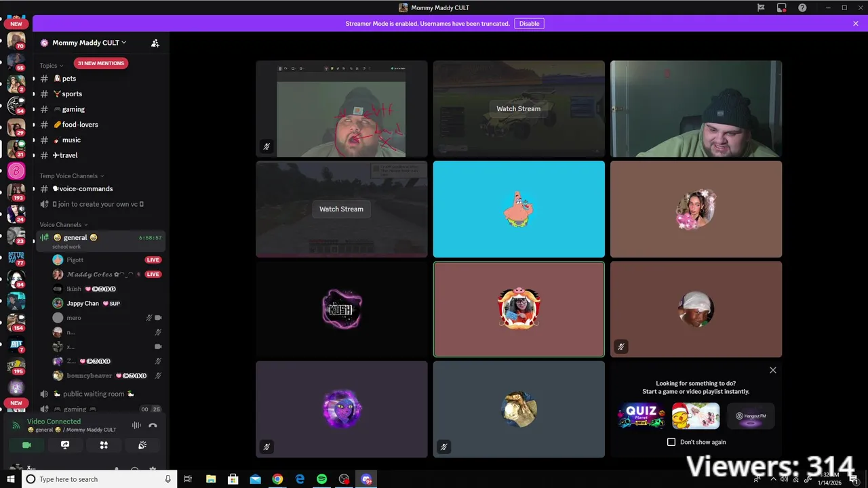Image resolution: width=868 pixels, height=488 pixels.
Task: Open the soundboard button
Action: click(x=142, y=445)
